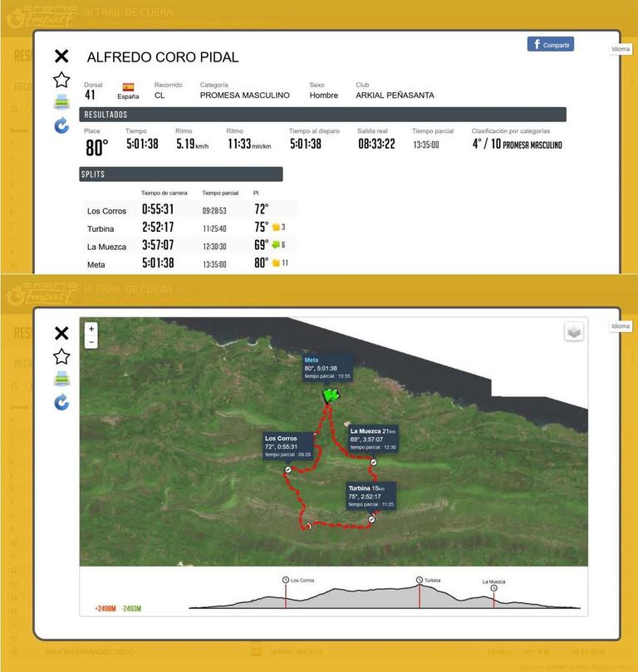Click Salida real time 08:33:22
The image size is (638, 672).
click(x=376, y=144)
